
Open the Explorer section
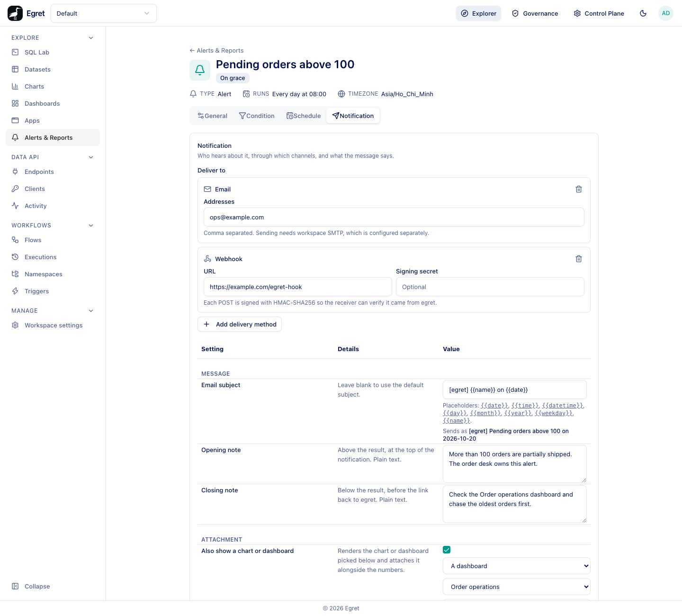[478, 13]
